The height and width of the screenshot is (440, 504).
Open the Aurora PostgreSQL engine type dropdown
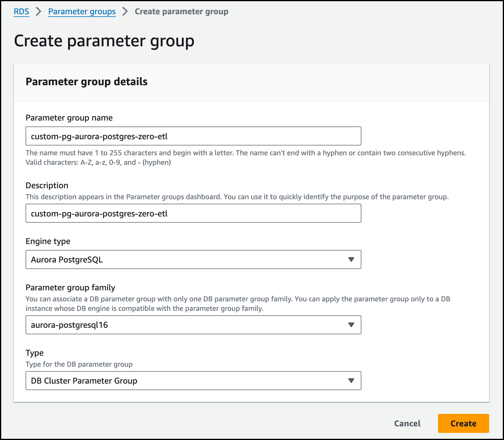click(193, 259)
